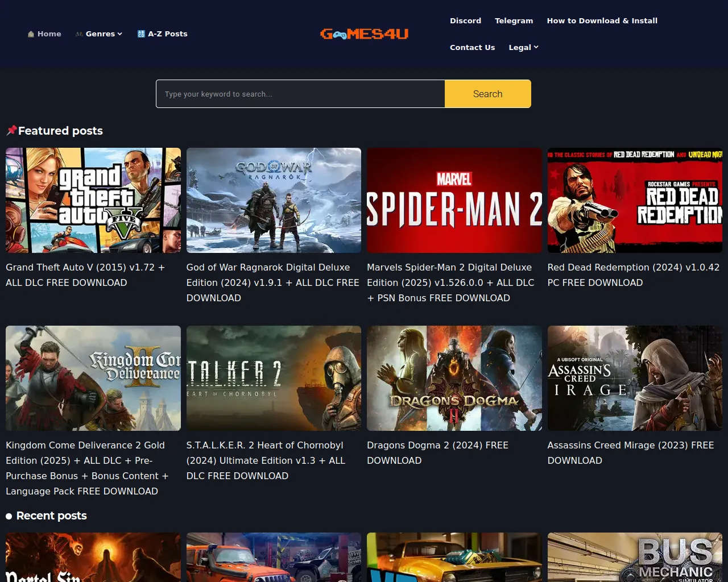Open God of War Ragnarok thumbnail

click(274, 201)
